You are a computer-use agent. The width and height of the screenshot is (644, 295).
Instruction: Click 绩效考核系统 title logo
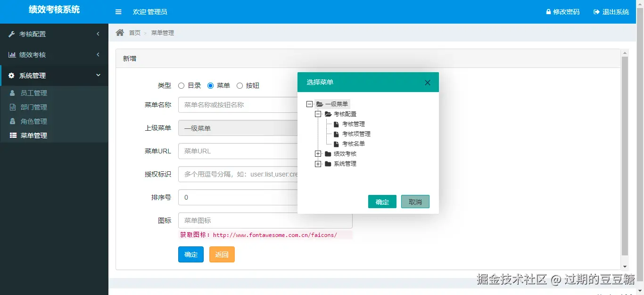click(x=54, y=9)
